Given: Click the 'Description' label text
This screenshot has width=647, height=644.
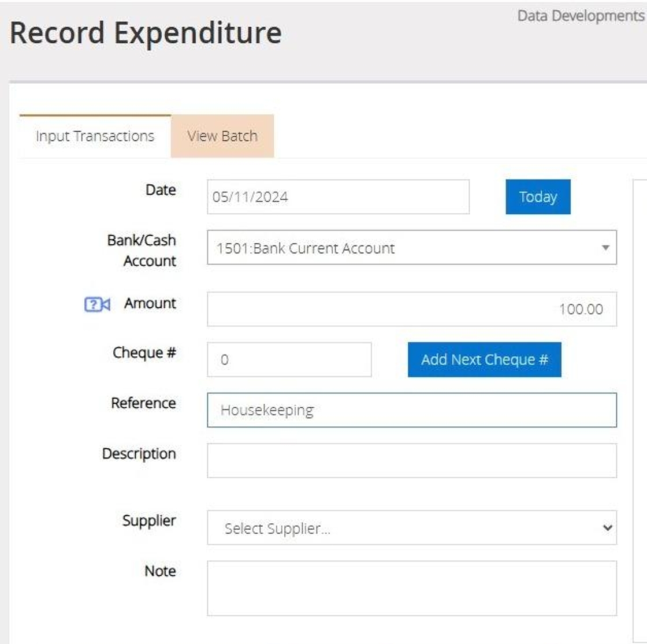Looking at the screenshot, I should click(139, 453).
